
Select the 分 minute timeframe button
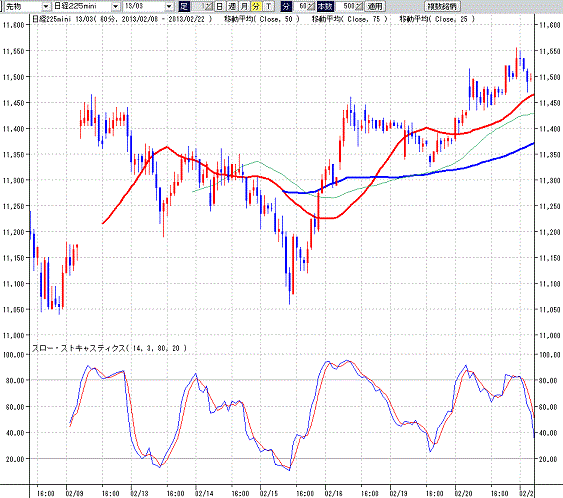[x=256, y=6]
